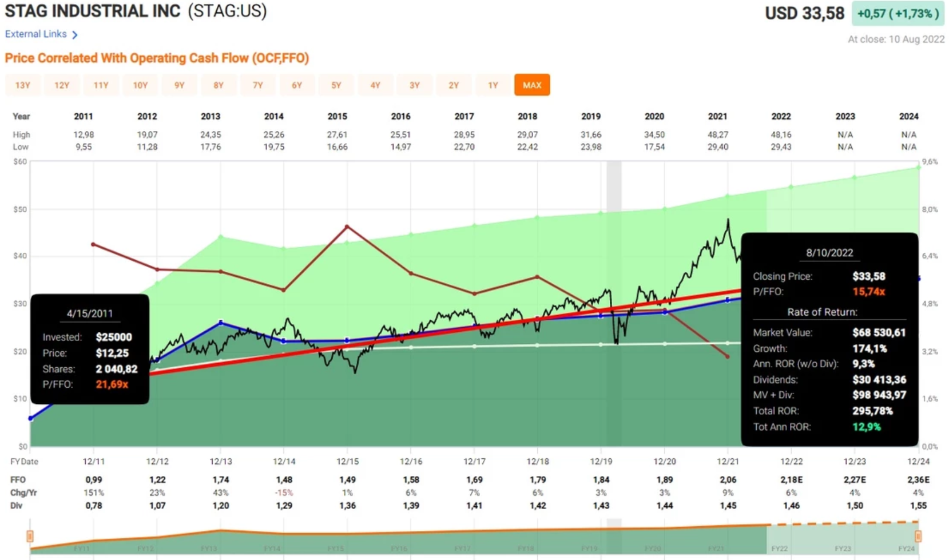
Task: Click the active MAX range button
Action: click(x=532, y=85)
